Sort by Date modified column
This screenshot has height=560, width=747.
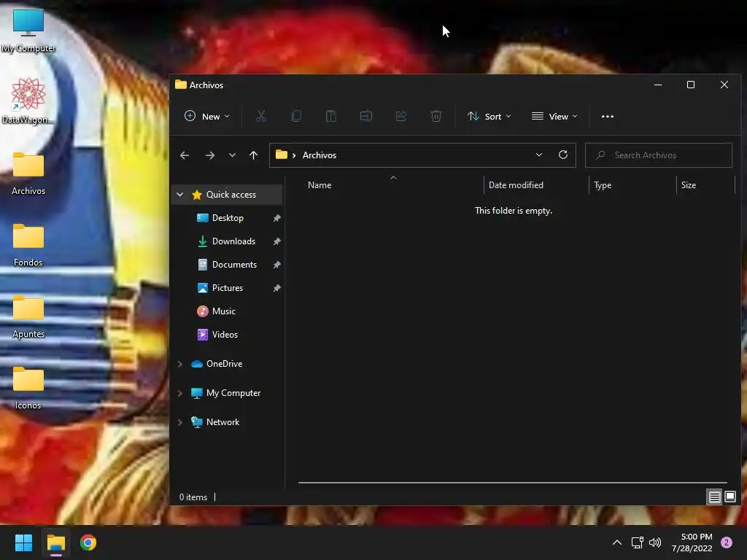coord(516,185)
